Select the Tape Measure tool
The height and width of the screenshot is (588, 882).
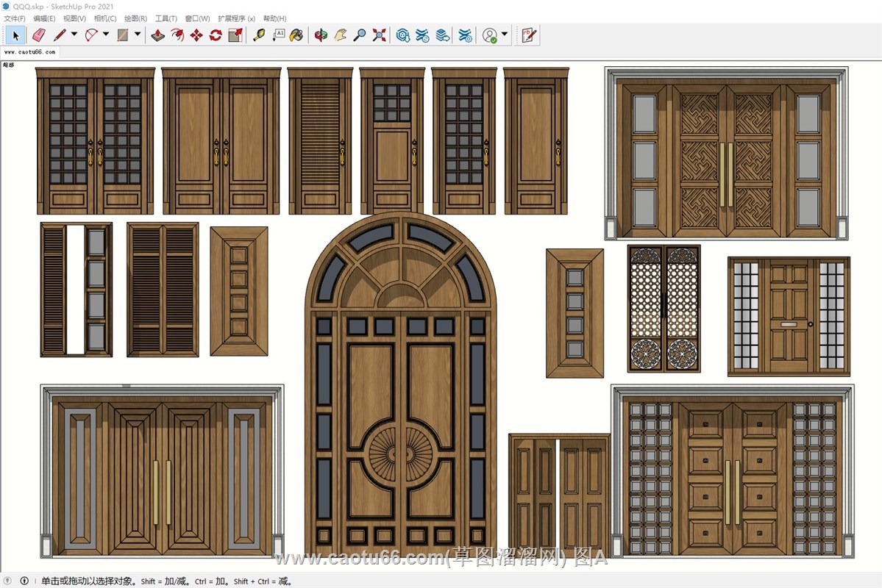click(x=259, y=35)
